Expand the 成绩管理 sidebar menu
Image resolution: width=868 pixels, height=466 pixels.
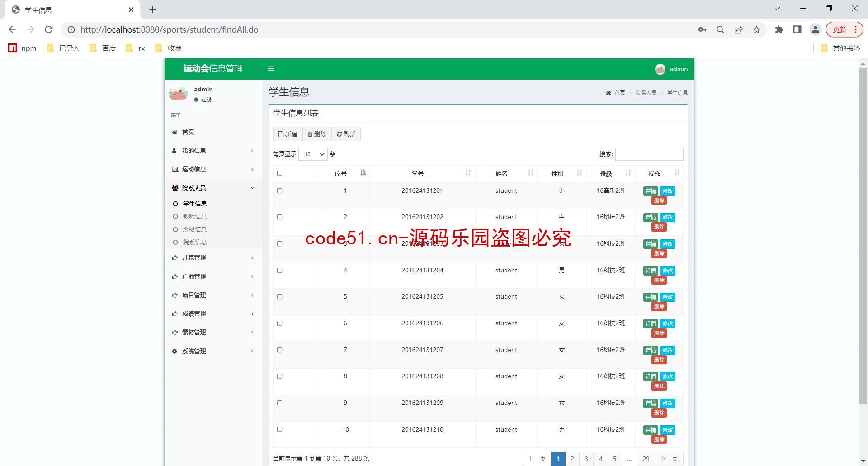pyautogui.click(x=213, y=314)
